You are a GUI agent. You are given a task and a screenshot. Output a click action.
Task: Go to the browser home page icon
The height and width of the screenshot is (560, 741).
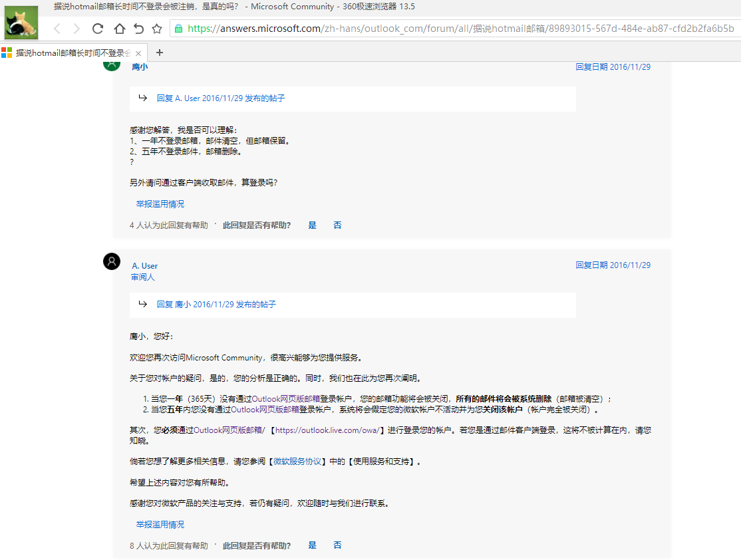click(x=120, y=29)
